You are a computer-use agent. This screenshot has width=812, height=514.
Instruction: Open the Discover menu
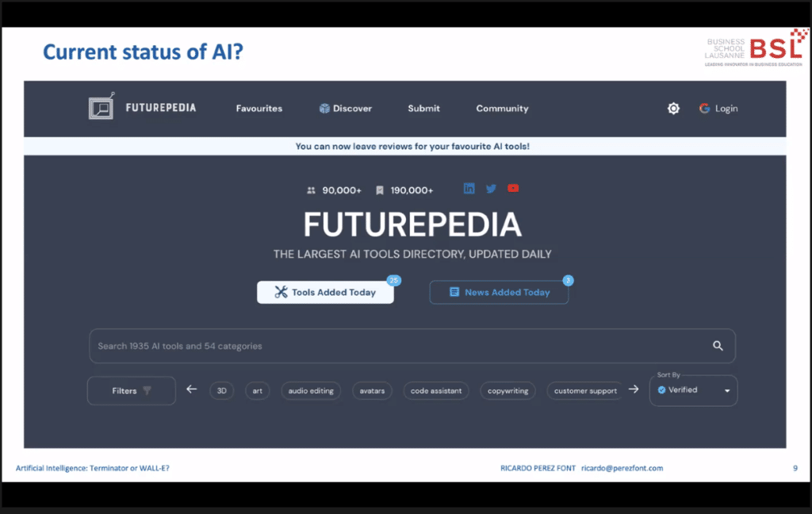click(345, 109)
